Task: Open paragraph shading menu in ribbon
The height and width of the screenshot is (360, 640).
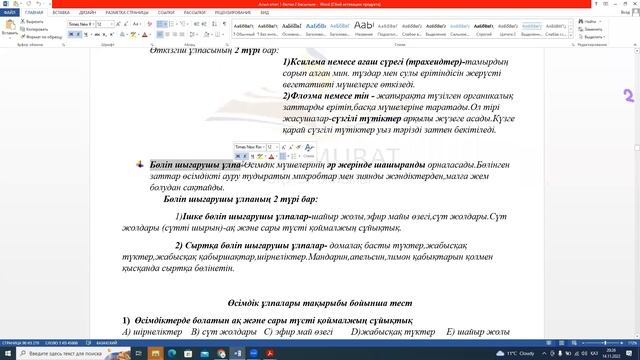Action: pyautogui.click(x=207, y=34)
